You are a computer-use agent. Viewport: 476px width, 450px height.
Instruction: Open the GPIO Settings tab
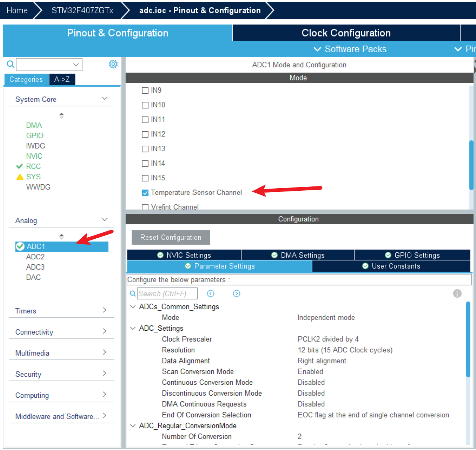pos(413,255)
